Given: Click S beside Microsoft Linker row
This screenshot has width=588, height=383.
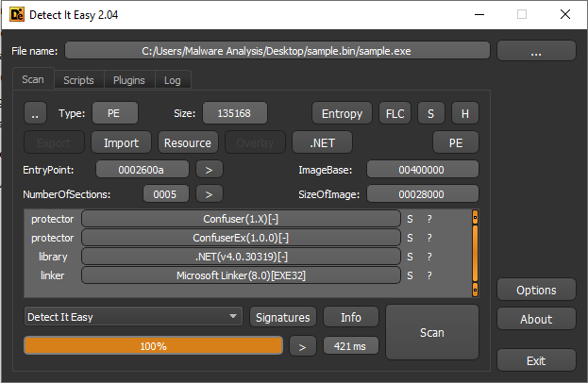Looking at the screenshot, I should (x=410, y=275).
